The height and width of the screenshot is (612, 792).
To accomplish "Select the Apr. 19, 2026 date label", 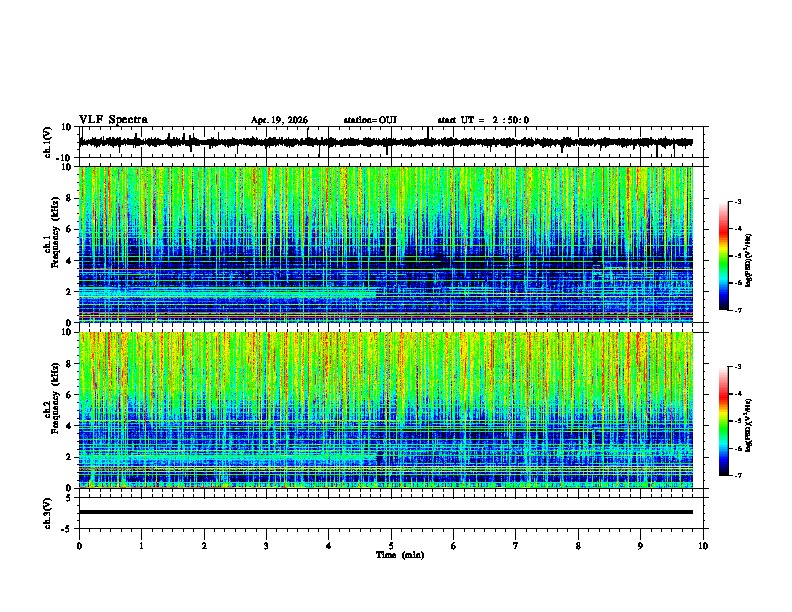I will point(279,120).
